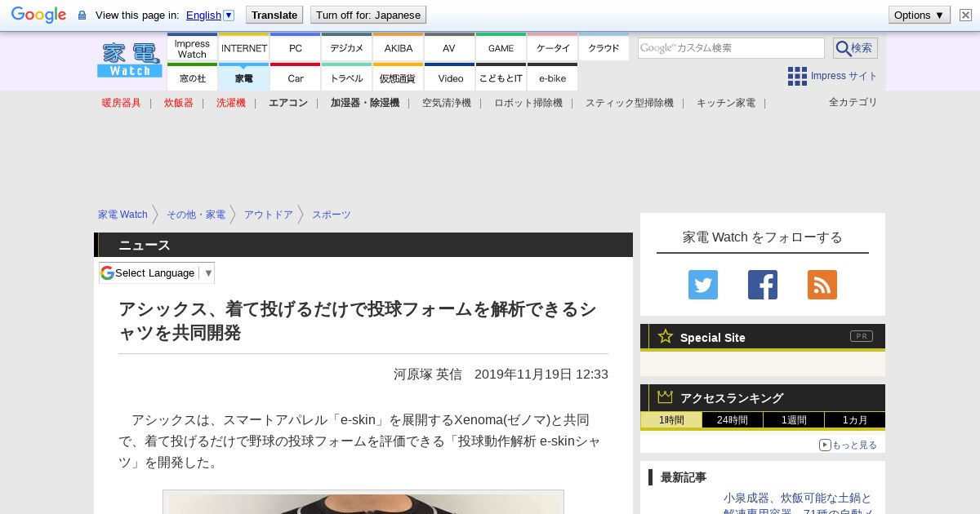Screen dimensions: 980x514
Task: Open the こどもとIT nav tab
Action: click(501, 78)
